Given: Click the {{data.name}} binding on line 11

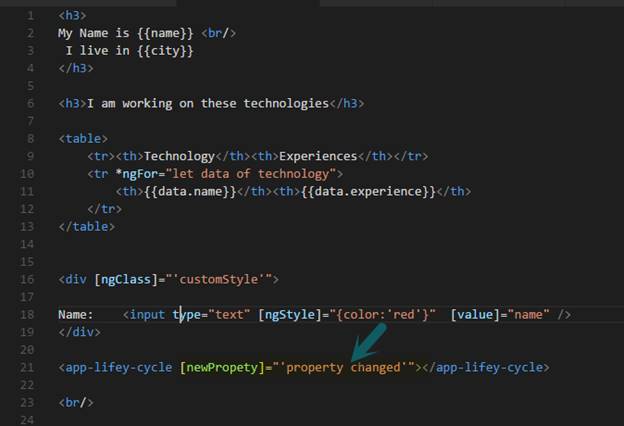Looking at the screenshot, I should (190, 192).
